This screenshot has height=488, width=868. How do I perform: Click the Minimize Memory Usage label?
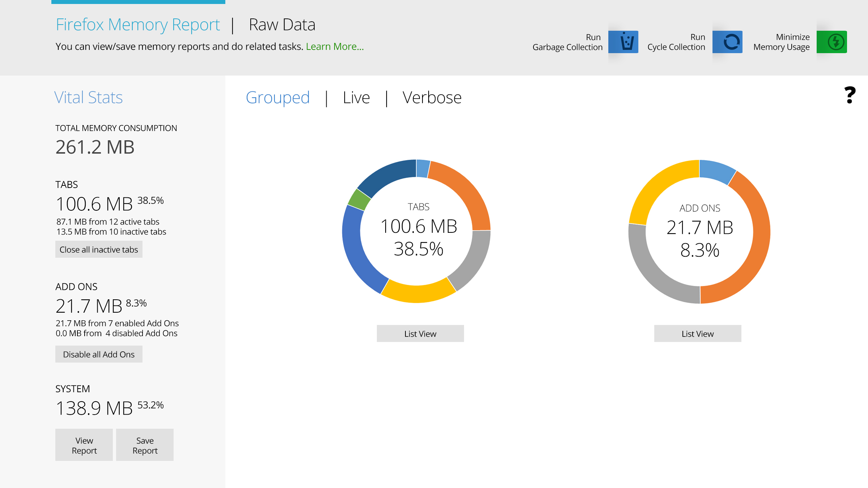781,42
